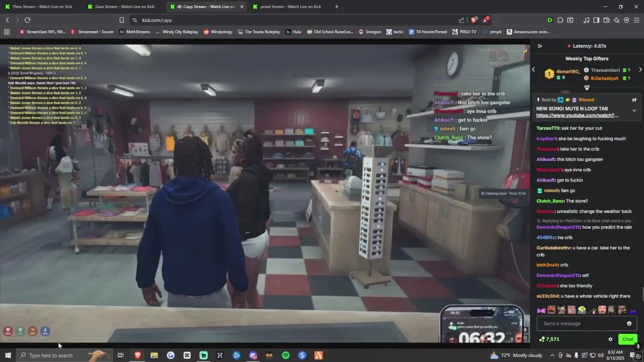View the 7,571 channel points balance

(x=549, y=339)
